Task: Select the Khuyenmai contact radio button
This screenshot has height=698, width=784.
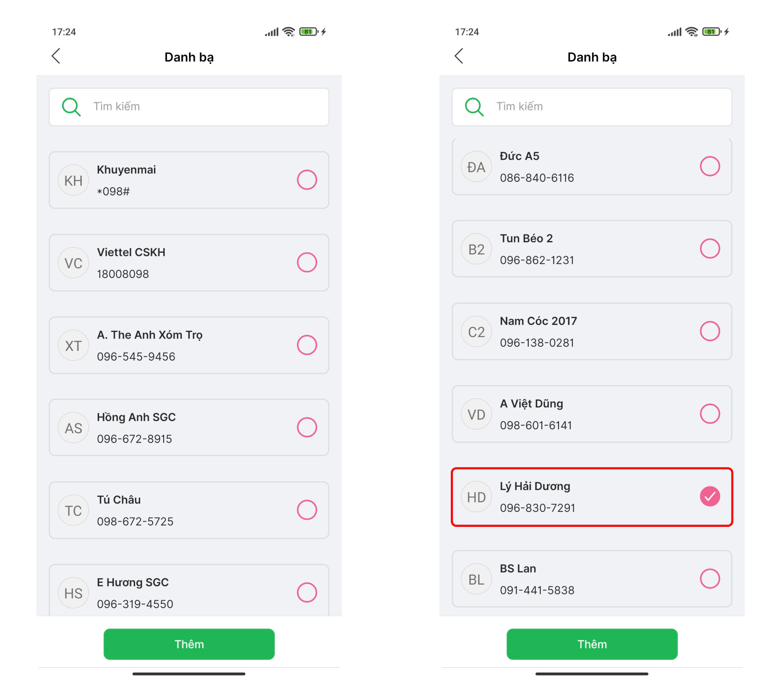Action: coord(307,180)
